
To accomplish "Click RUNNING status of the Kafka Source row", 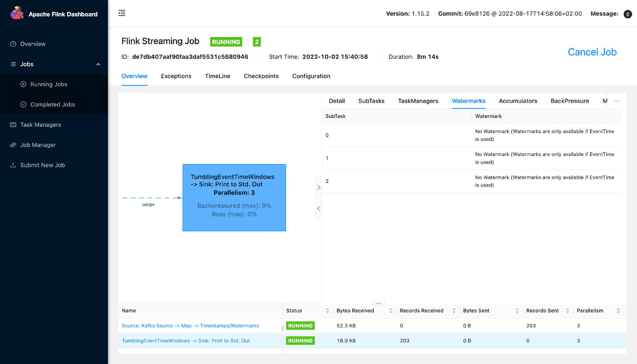I will (x=300, y=326).
